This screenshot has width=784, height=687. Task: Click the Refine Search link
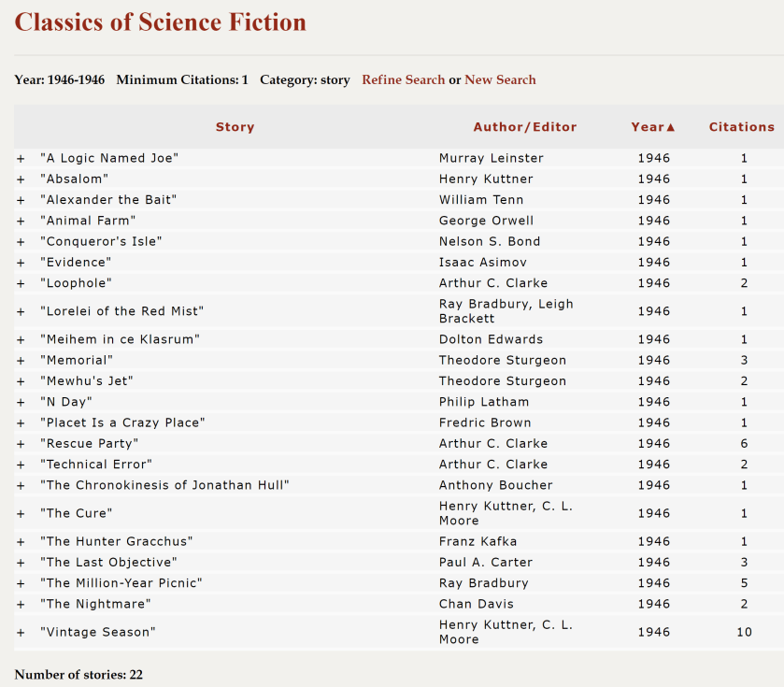(x=403, y=80)
